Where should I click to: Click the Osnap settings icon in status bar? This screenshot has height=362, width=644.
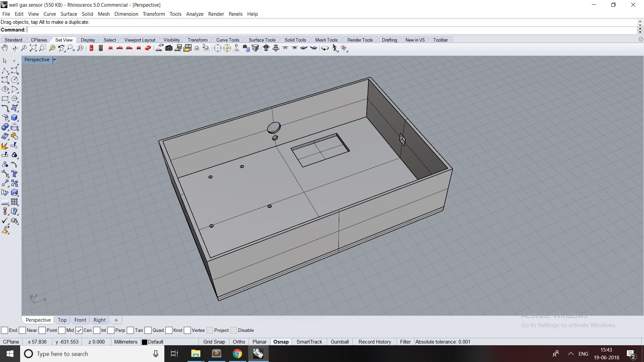tap(281, 341)
